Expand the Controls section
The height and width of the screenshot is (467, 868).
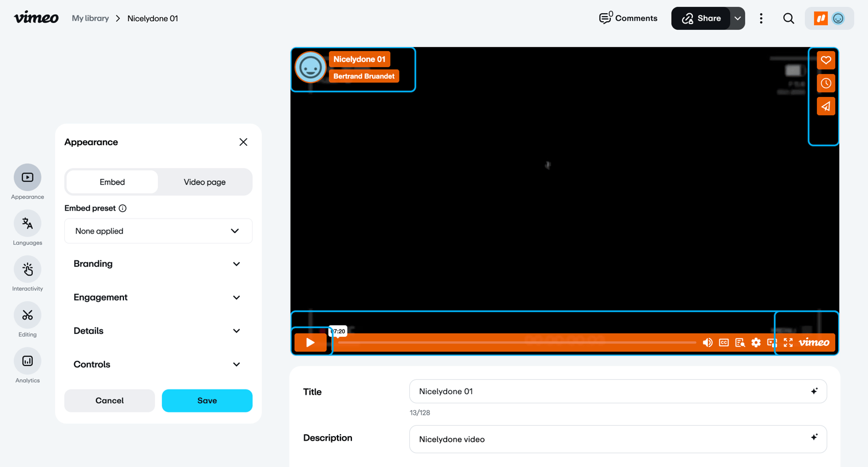[x=158, y=364]
